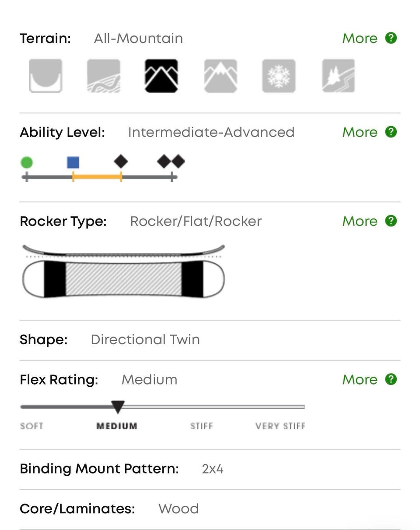Image resolution: width=420 pixels, height=530 pixels.
Task: Open the Ability Level help question mark
Action: 391,132
